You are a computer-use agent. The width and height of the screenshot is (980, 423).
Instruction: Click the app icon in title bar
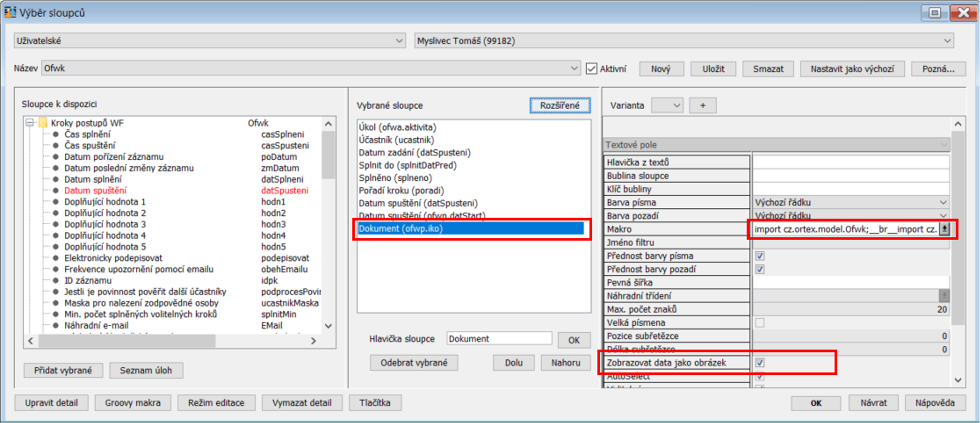[10, 12]
